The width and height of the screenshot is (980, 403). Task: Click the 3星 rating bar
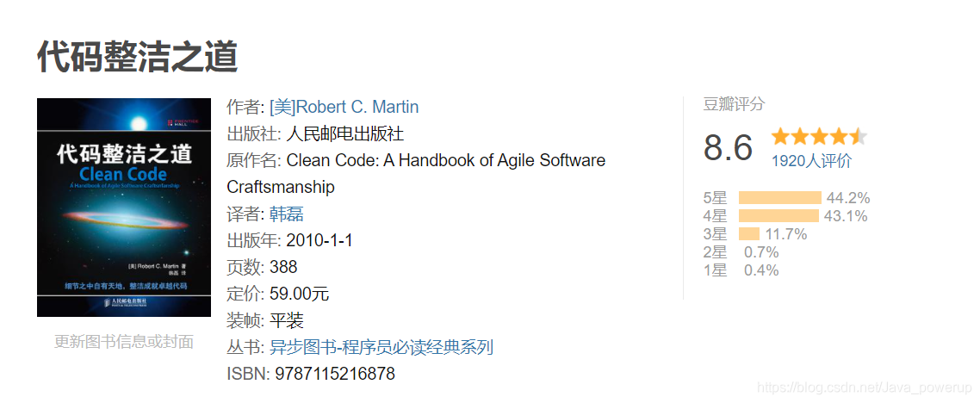748,234
